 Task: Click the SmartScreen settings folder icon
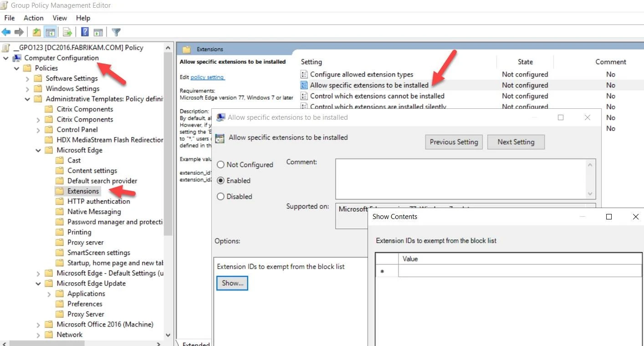[60, 253]
